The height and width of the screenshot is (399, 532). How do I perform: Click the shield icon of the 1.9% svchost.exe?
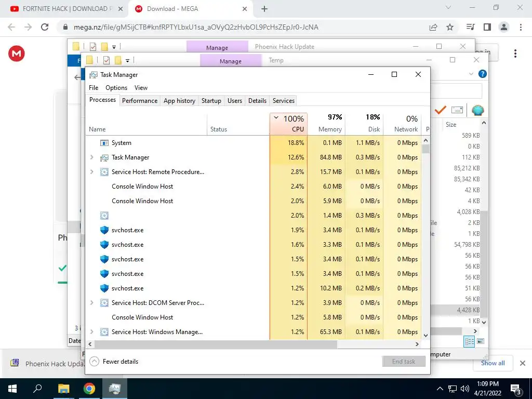pyautogui.click(x=104, y=230)
